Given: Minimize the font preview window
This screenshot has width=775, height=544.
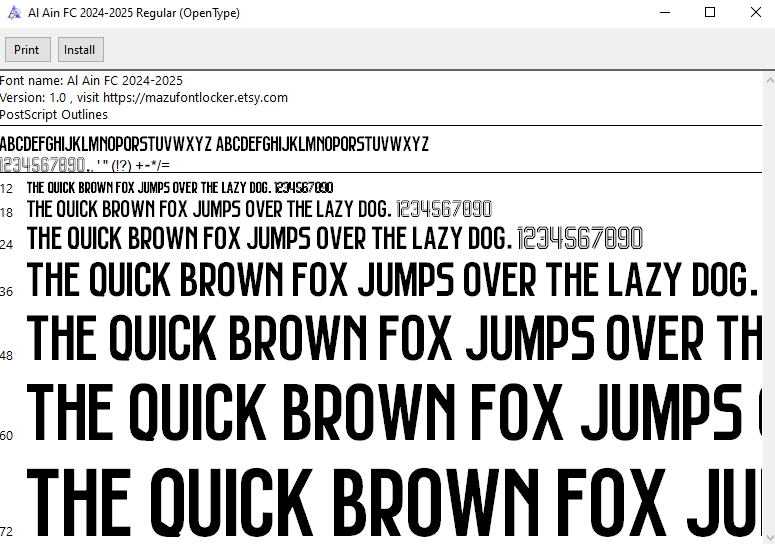Looking at the screenshot, I should (x=663, y=13).
